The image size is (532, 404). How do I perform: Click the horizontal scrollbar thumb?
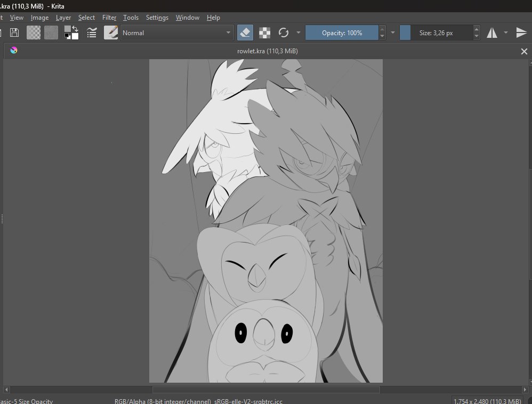(x=266, y=390)
